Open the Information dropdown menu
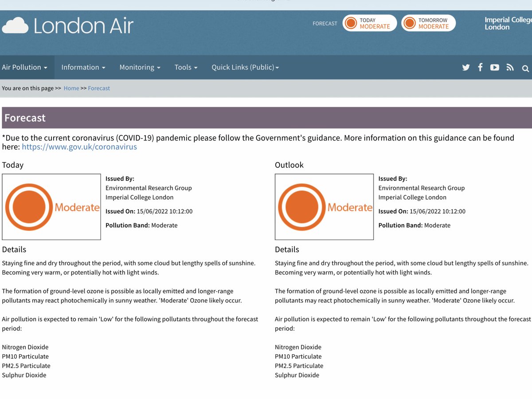532x399 pixels. coord(83,67)
